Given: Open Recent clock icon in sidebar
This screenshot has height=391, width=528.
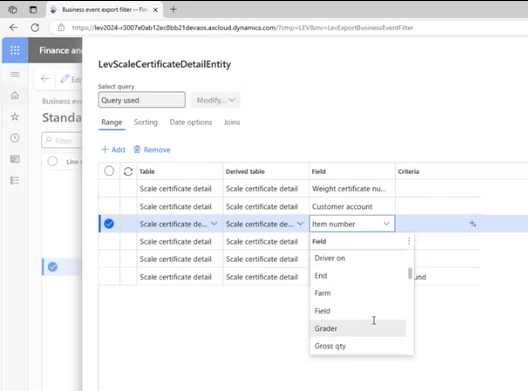Looking at the screenshot, I should pyautogui.click(x=15, y=138).
